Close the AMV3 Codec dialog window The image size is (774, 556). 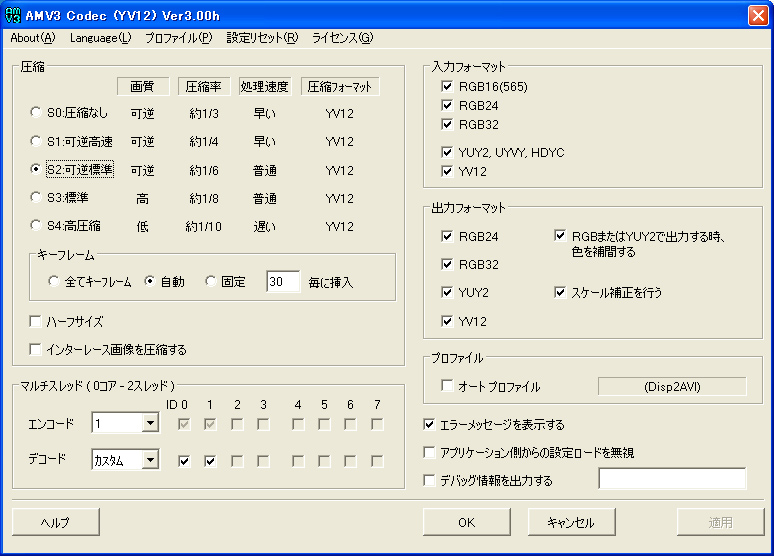click(x=758, y=15)
